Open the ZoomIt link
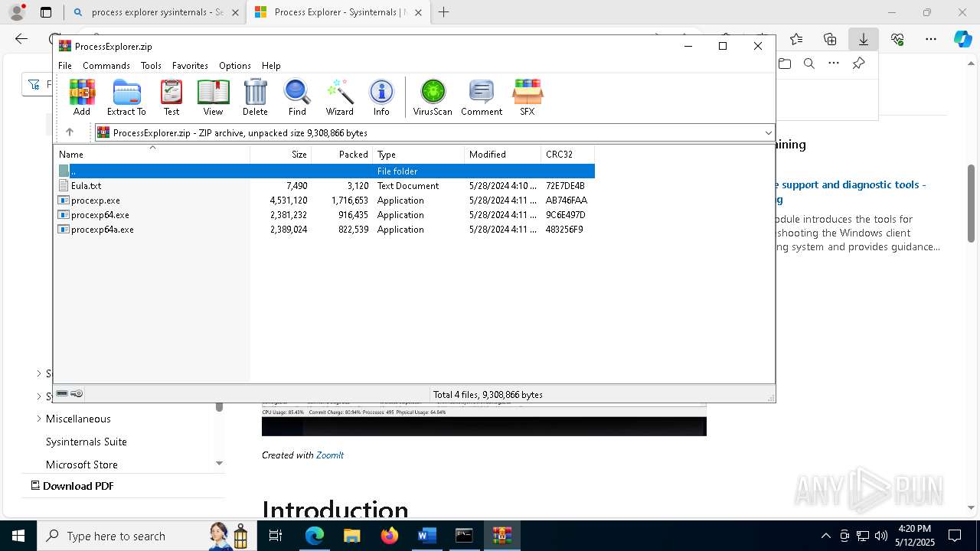This screenshot has width=980, height=551. (330, 455)
